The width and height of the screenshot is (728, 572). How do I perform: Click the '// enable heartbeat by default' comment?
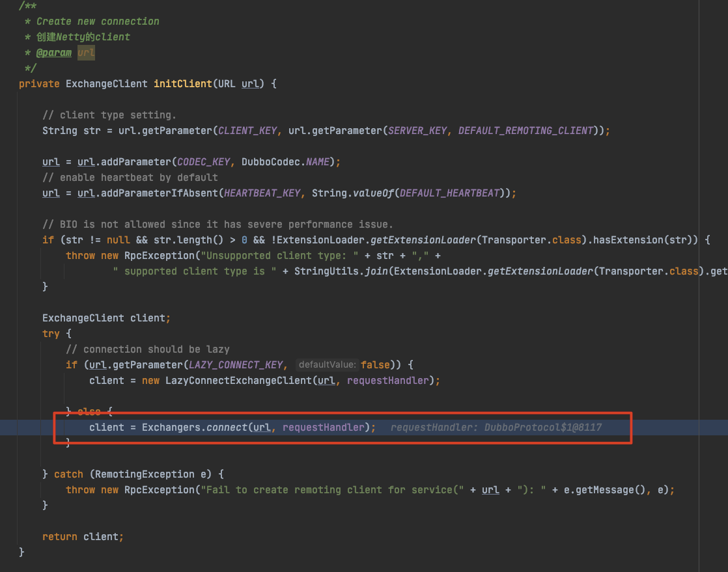click(x=130, y=178)
